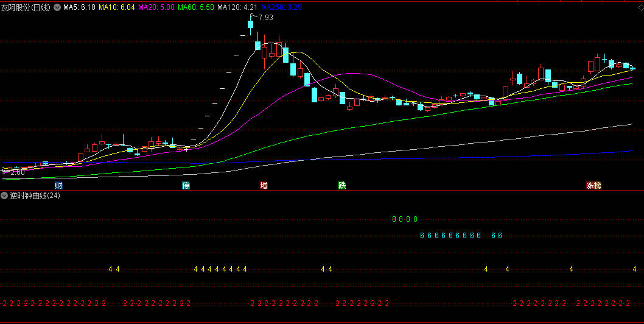The image size is (644, 324).
Task: Click the 财 financial event marker
Action: click(58, 185)
